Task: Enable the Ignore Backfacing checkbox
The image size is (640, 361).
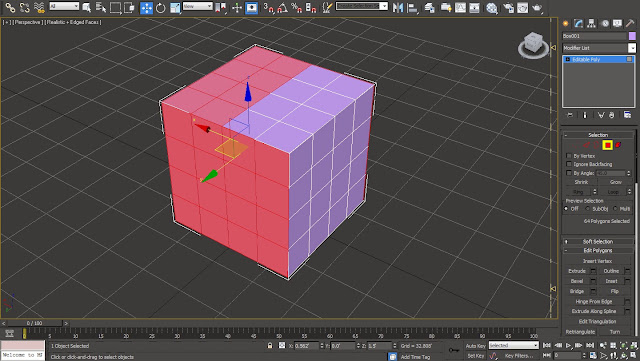Action: coord(569,164)
